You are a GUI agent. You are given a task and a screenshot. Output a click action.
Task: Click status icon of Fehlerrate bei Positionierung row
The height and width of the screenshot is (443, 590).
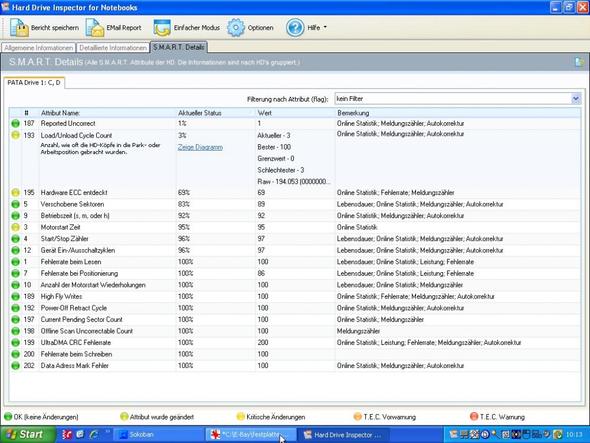pos(15,273)
